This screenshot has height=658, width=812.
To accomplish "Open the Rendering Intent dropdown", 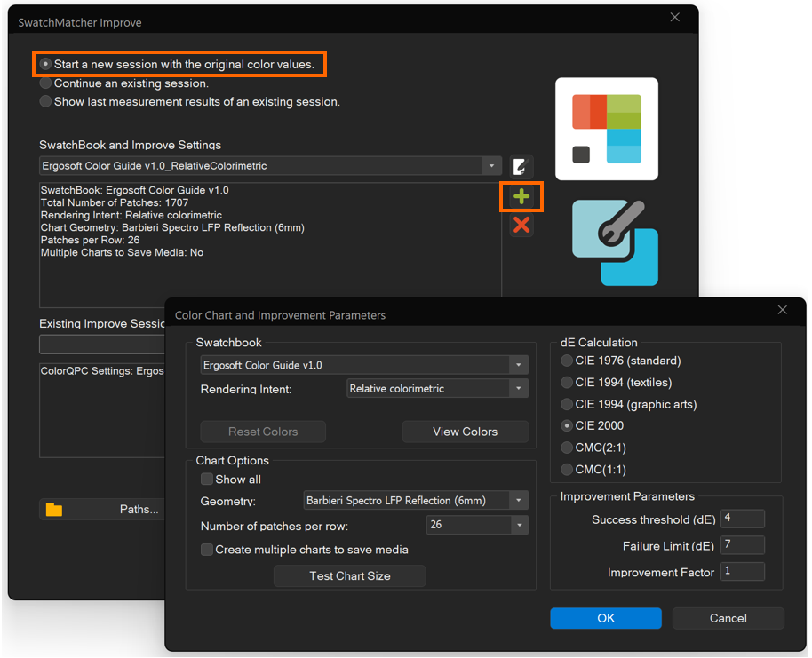I will 438,388.
